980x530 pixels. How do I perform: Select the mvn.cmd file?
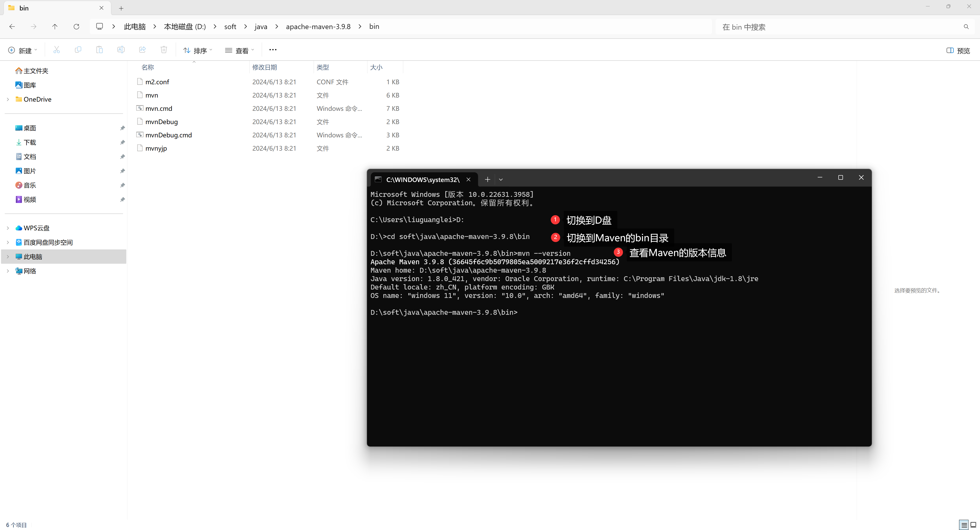159,109
